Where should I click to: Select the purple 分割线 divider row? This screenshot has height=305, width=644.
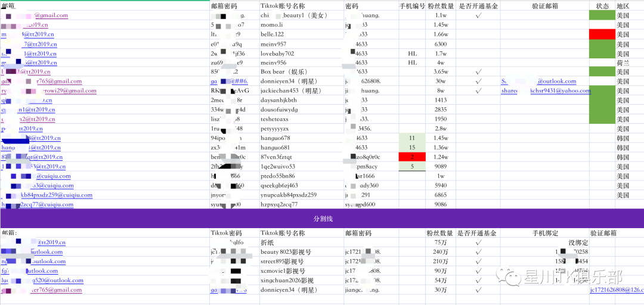322,219
